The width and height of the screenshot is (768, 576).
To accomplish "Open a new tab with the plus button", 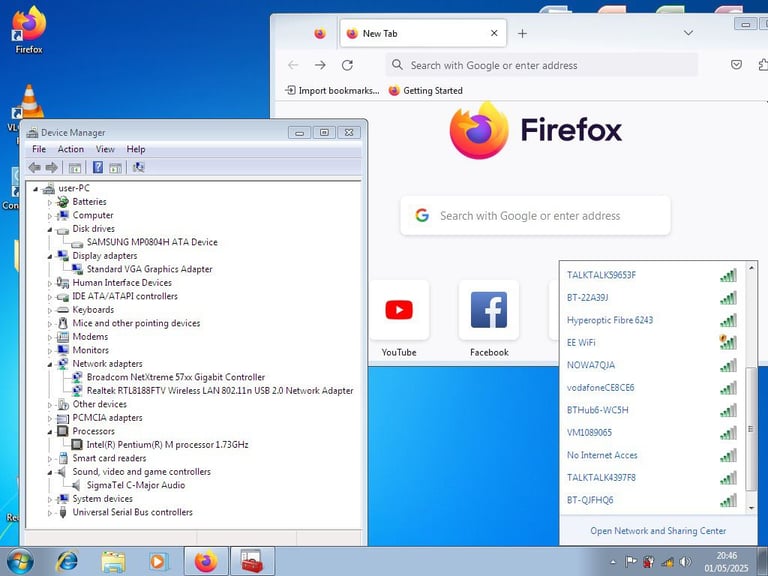I will (x=522, y=33).
